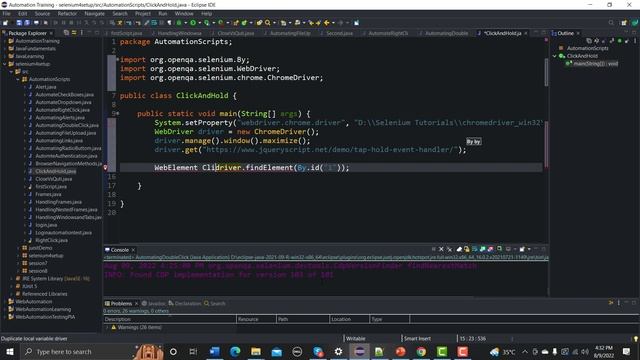Toggle Sort in Outline toolbar
The height and width of the screenshot is (360, 640).
(597, 40)
